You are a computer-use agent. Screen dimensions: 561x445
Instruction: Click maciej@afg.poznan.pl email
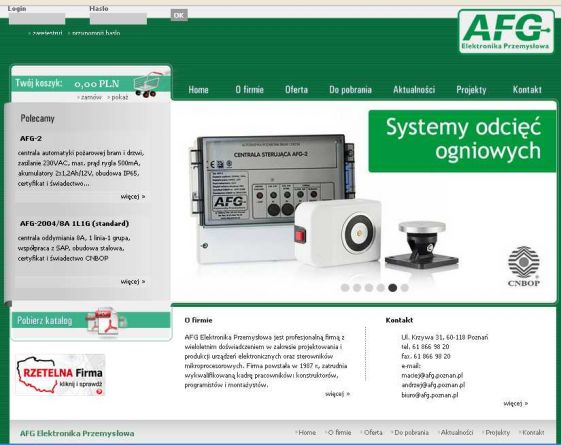[x=432, y=375]
